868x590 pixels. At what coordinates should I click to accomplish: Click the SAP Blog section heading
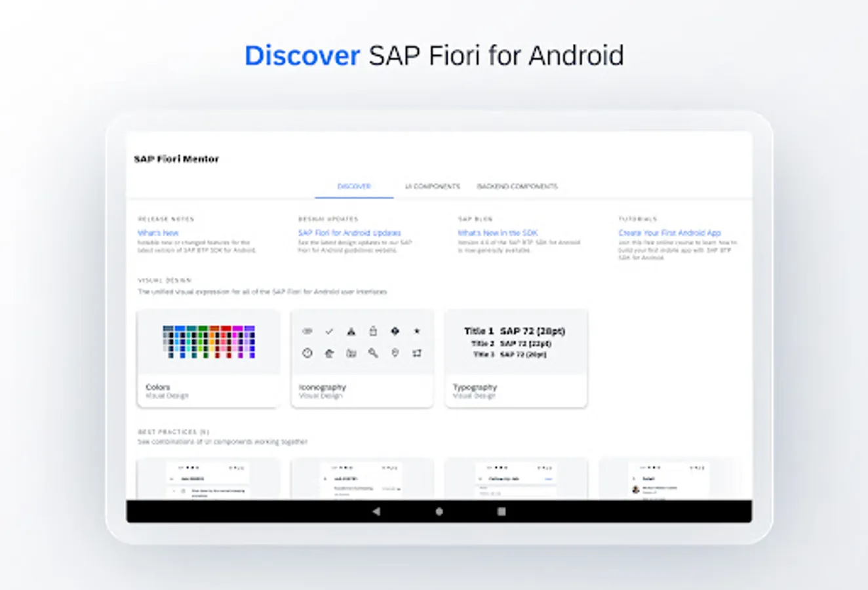pos(475,219)
